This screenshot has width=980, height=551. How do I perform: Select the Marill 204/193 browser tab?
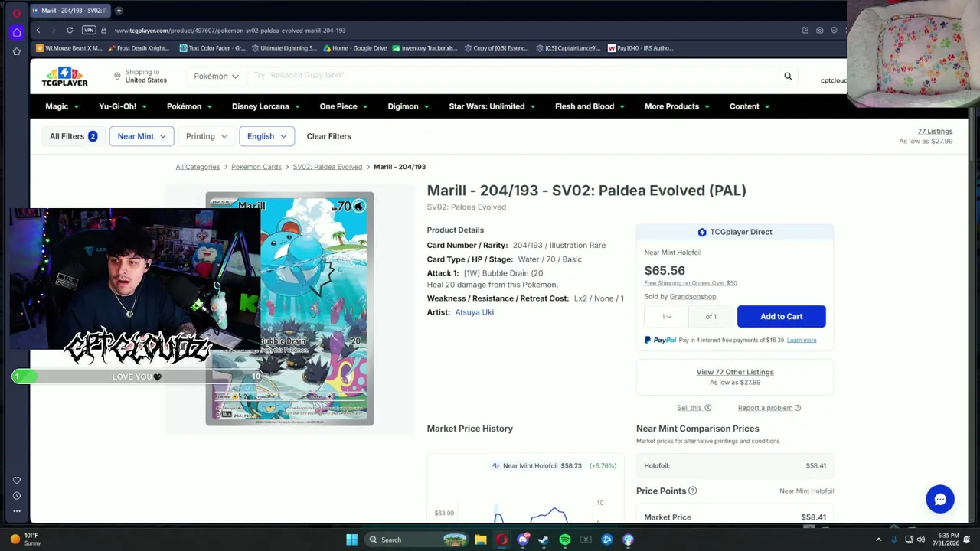tap(70, 11)
